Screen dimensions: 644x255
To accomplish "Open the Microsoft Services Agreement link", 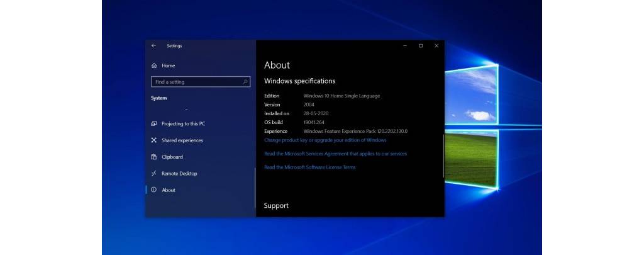I will point(335,154).
